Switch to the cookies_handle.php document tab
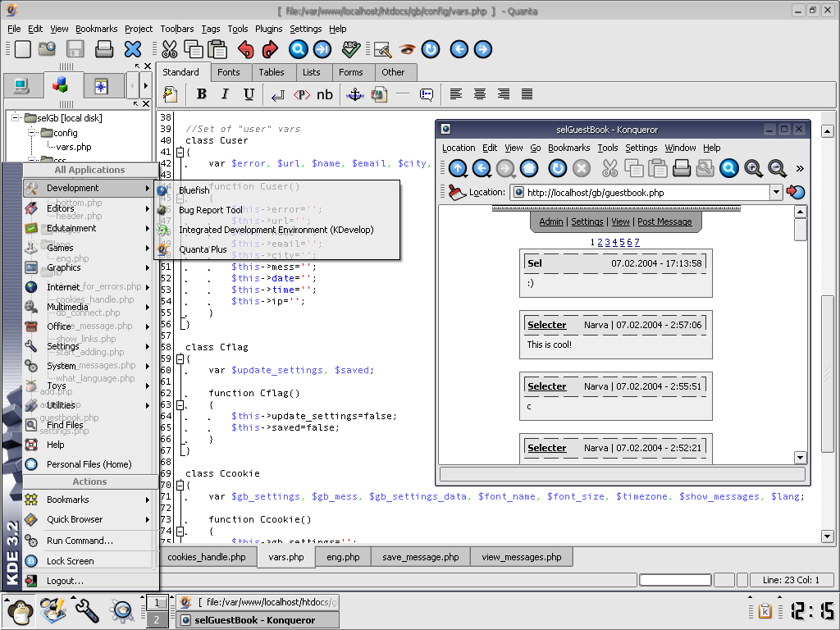840x630 pixels. click(207, 557)
